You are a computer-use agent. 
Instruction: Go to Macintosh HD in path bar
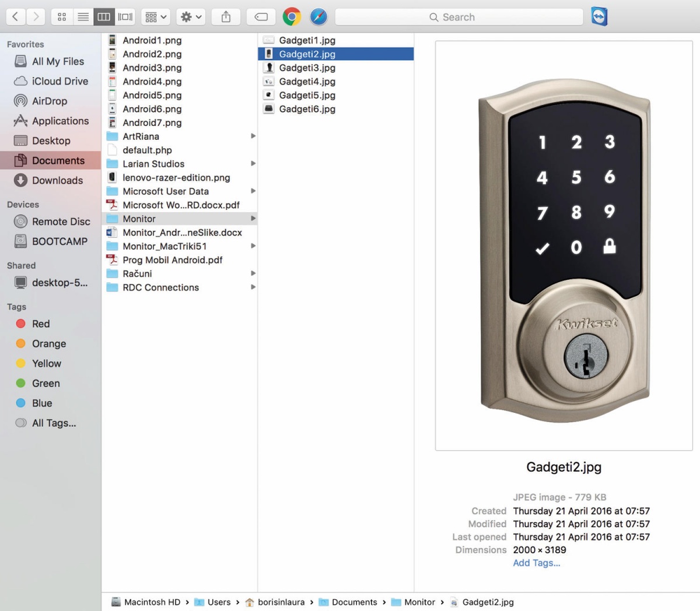click(x=146, y=602)
